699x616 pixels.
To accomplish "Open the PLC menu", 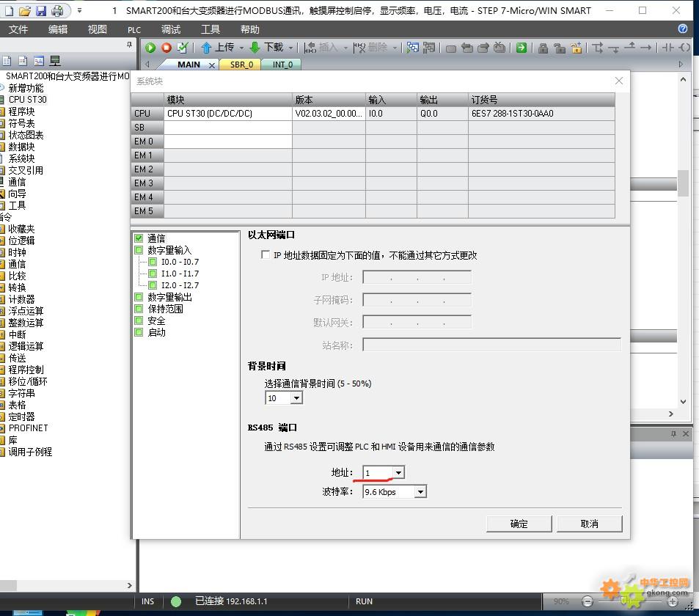I will (134, 30).
